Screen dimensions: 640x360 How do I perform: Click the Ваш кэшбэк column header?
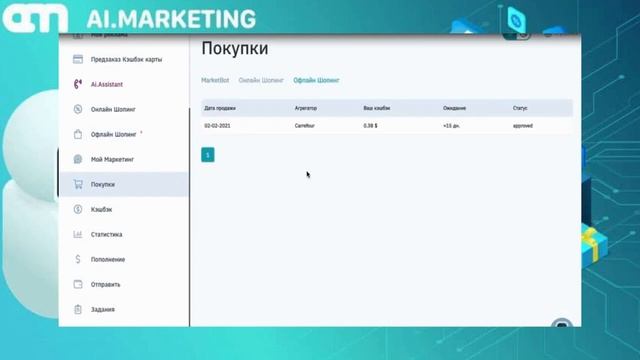click(377, 108)
